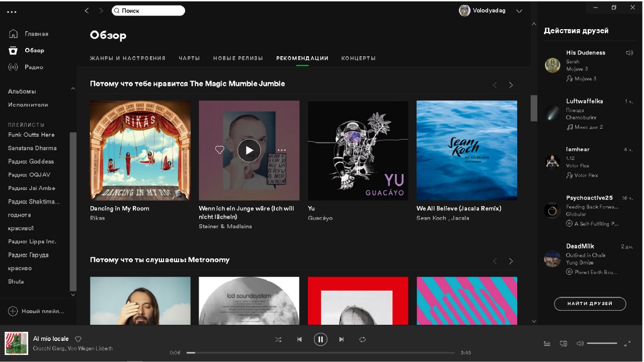The width and height of the screenshot is (644, 362).
Task: Open artist link Rikas
Action: [98, 218]
